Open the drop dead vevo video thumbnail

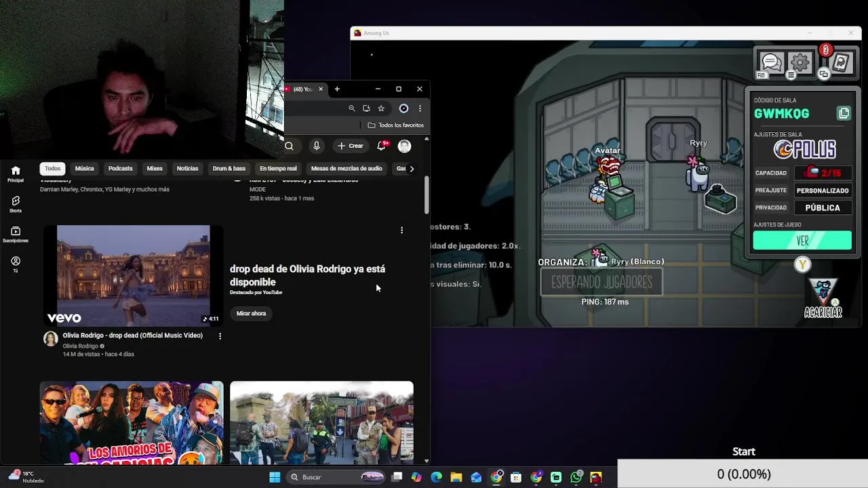tap(133, 276)
